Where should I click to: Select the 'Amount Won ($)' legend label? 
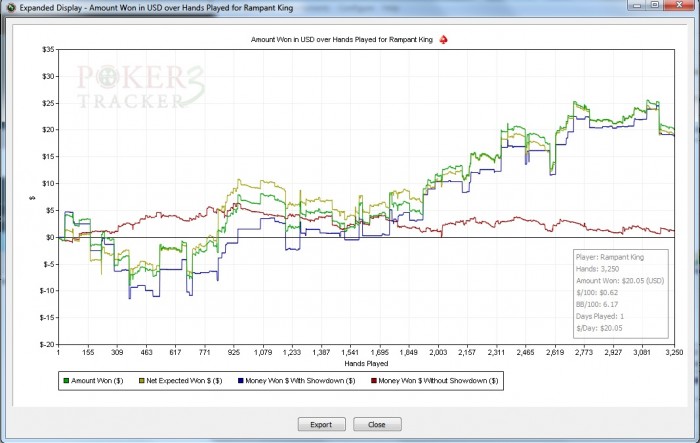pos(97,381)
